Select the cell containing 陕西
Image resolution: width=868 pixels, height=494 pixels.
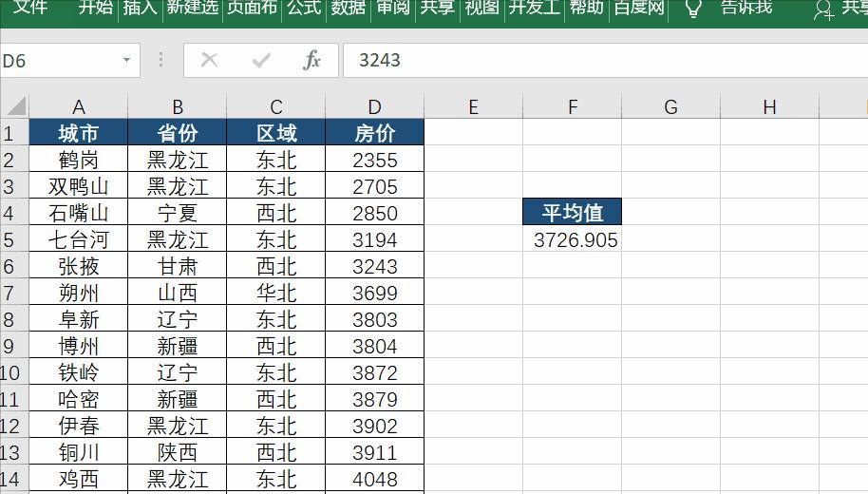(178, 452)
